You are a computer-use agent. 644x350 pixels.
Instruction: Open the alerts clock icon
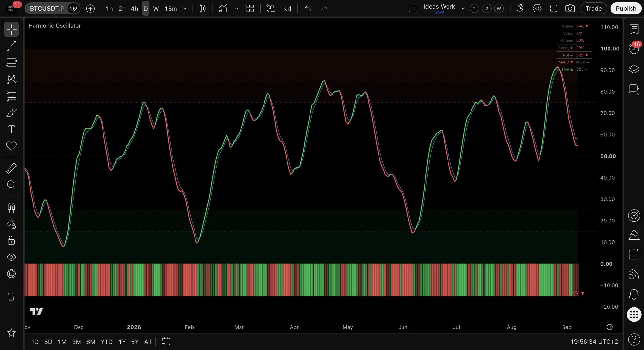point(634,48)
